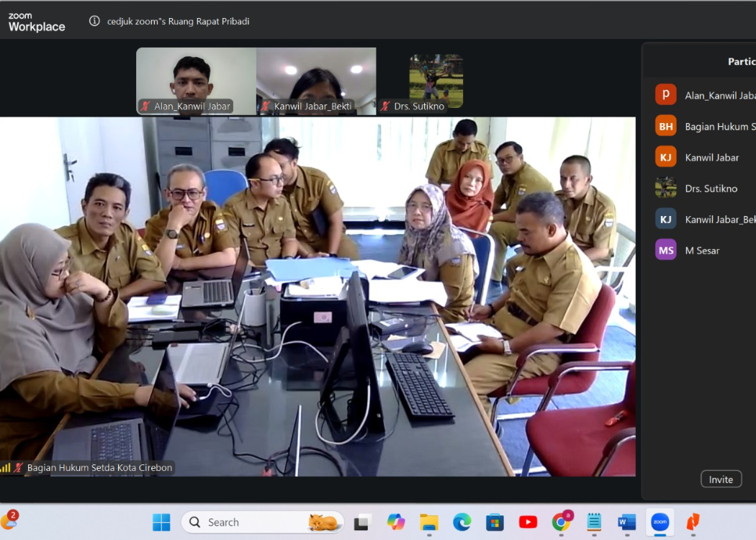Select the Alan_Kanwil Jabar video thumbnail
Image resolution: width=756 pixels, height=540 pixels.
(x=196, y=81)
